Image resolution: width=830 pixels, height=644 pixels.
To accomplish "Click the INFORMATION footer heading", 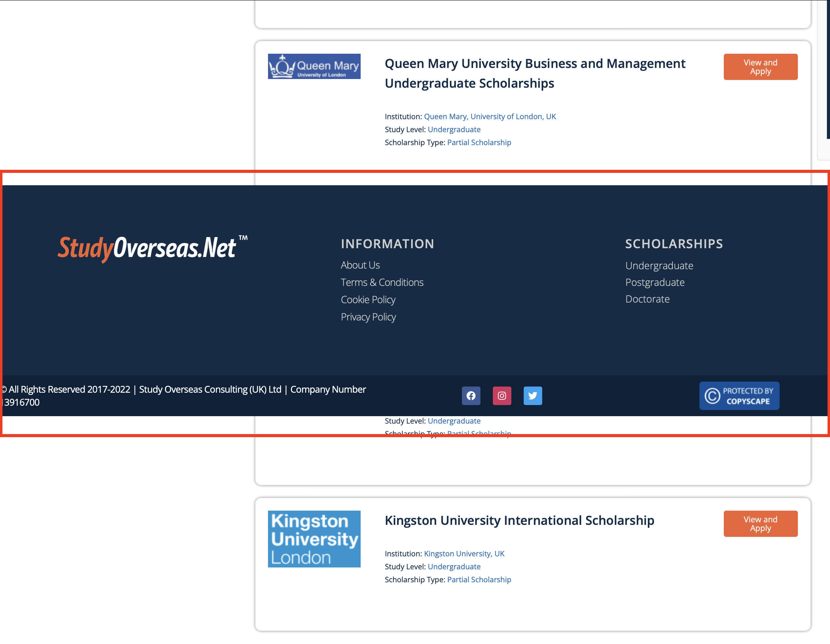I will pos(387,244).
